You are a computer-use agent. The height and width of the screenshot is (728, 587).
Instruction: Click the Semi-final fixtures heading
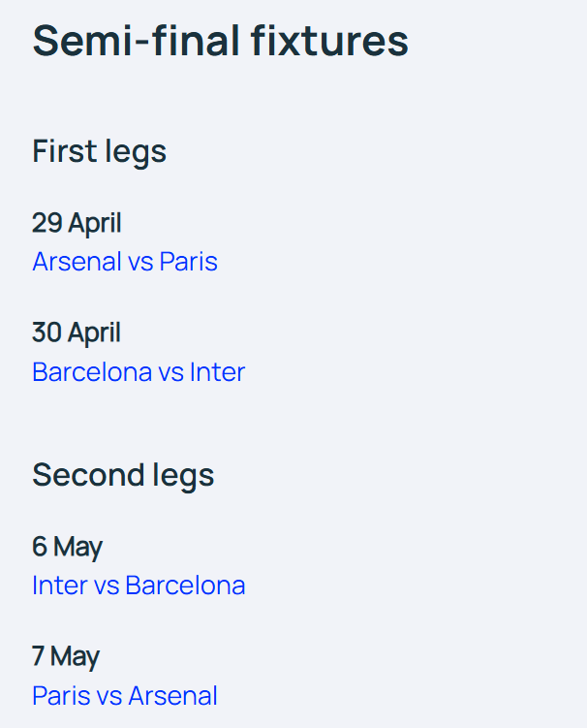(x=221, y=41)
